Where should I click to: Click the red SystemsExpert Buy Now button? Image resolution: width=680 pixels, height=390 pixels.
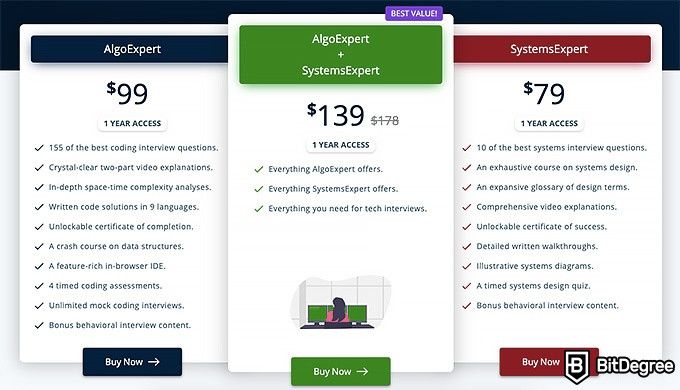[549, 362]
